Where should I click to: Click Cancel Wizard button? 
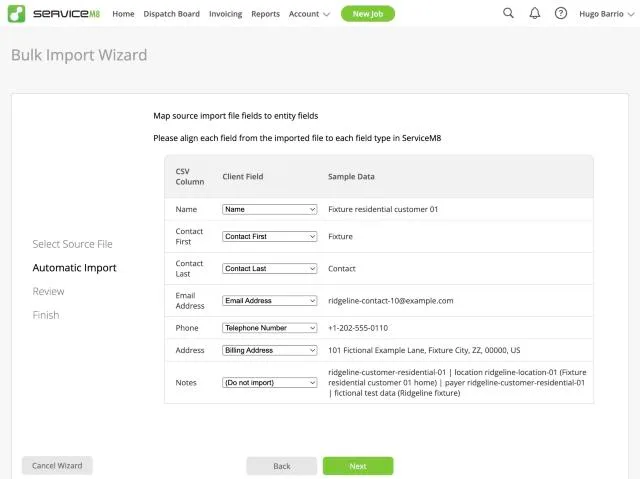(x=57, y=466)
